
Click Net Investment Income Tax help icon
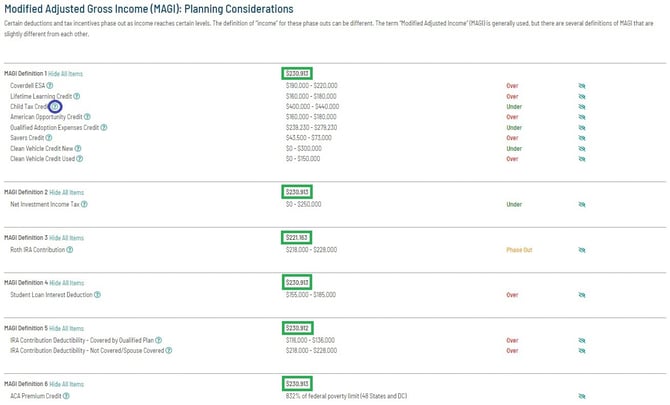84,204
